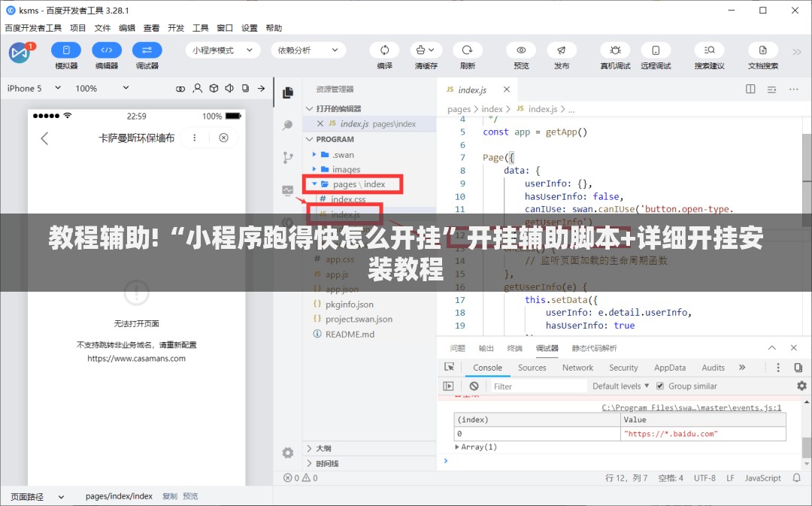Expand the toolbar overflow chevrons
The width and height of the screenshot is (812, 506).
click(796, 51)
